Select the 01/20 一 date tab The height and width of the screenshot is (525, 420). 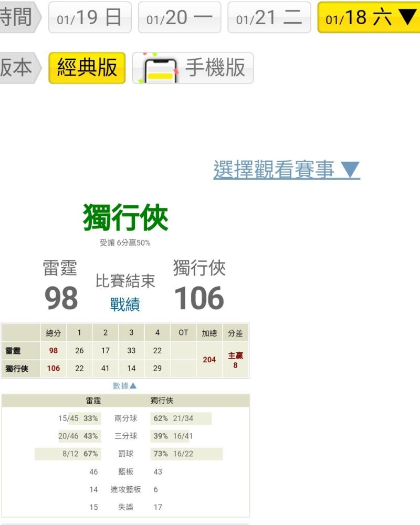coord(180,17)
